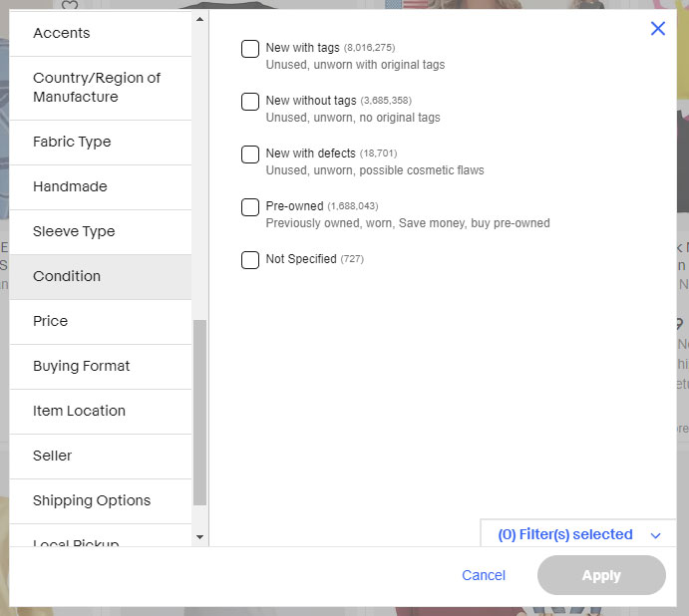Check the New with tags checkbox
Viewport: 689px width, 616px height.
[x=250, y=49]
